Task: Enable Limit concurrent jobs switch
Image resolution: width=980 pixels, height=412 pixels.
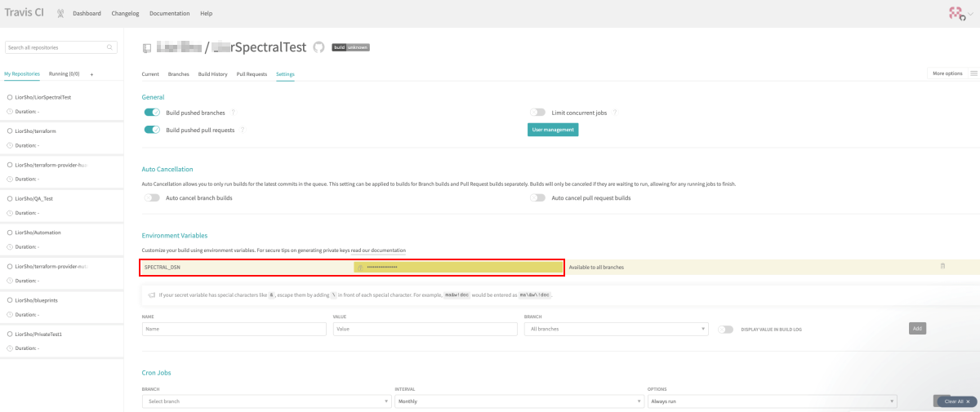Action: 537,113
